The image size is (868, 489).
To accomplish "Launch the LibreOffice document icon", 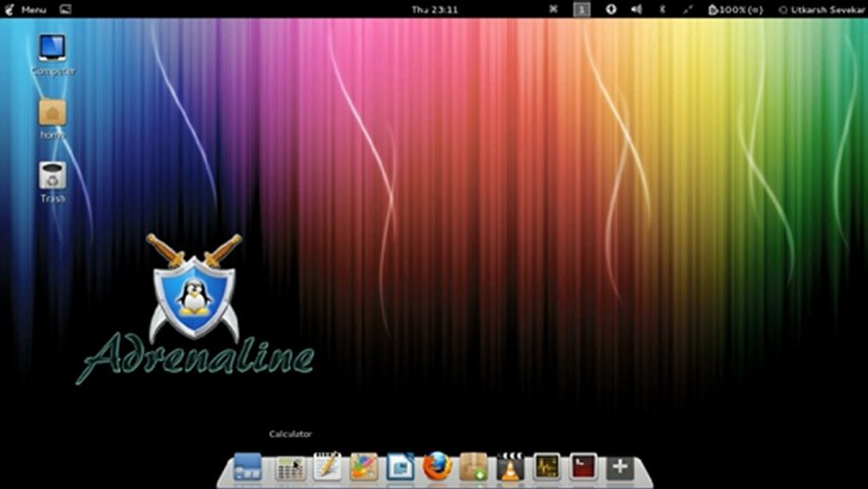I will pyautogui.click(x=400, y=467).
